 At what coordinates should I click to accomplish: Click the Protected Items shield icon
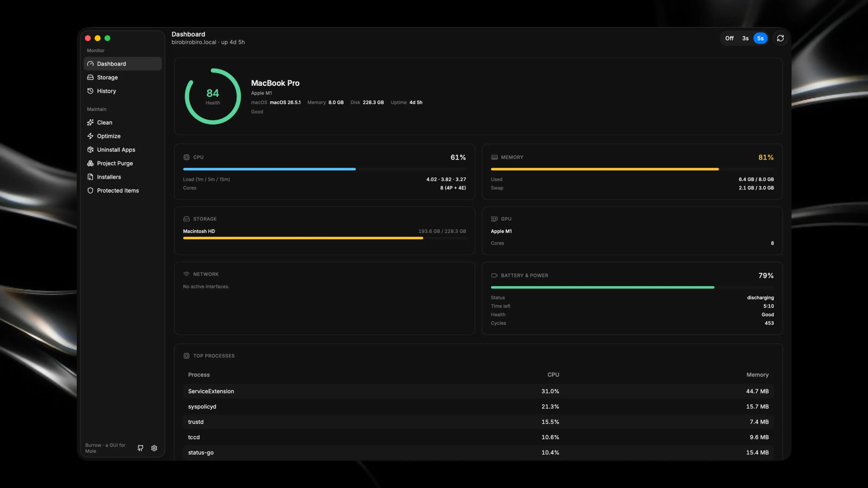(x=90, y=190)
